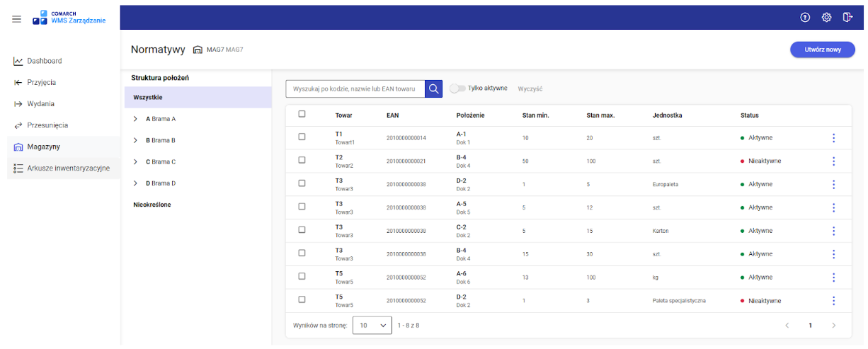The width and height of the screenshot is (868, 349).
Task: Open the help question mark icon
Action: pos(805,17)
